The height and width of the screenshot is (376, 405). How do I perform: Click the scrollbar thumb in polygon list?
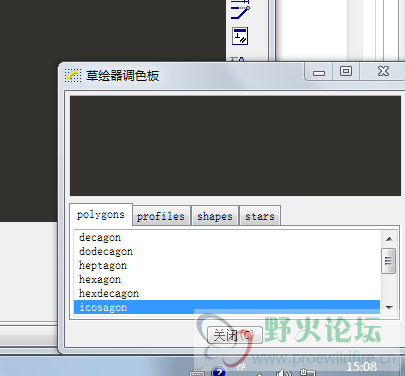tap(389, 261)
